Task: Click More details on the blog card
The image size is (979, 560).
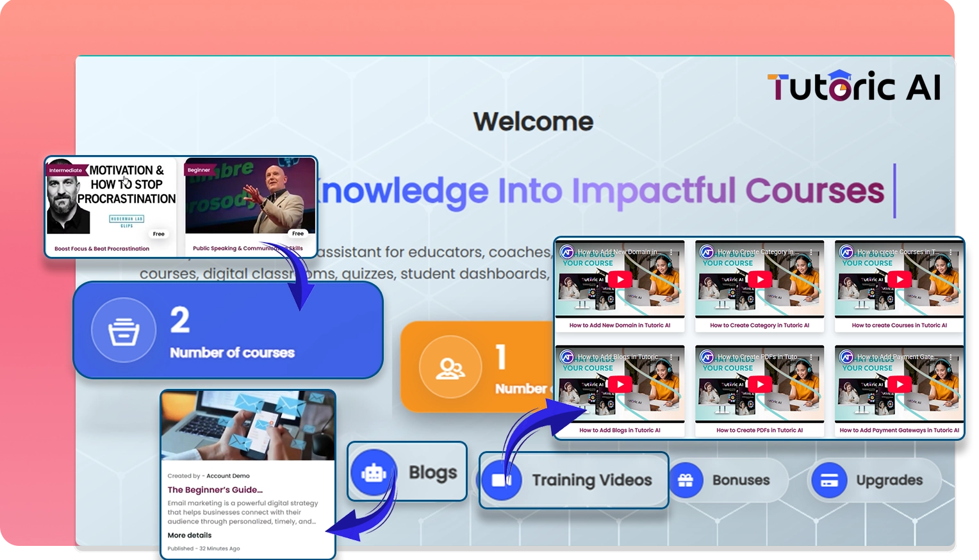Action: [189, 535]
